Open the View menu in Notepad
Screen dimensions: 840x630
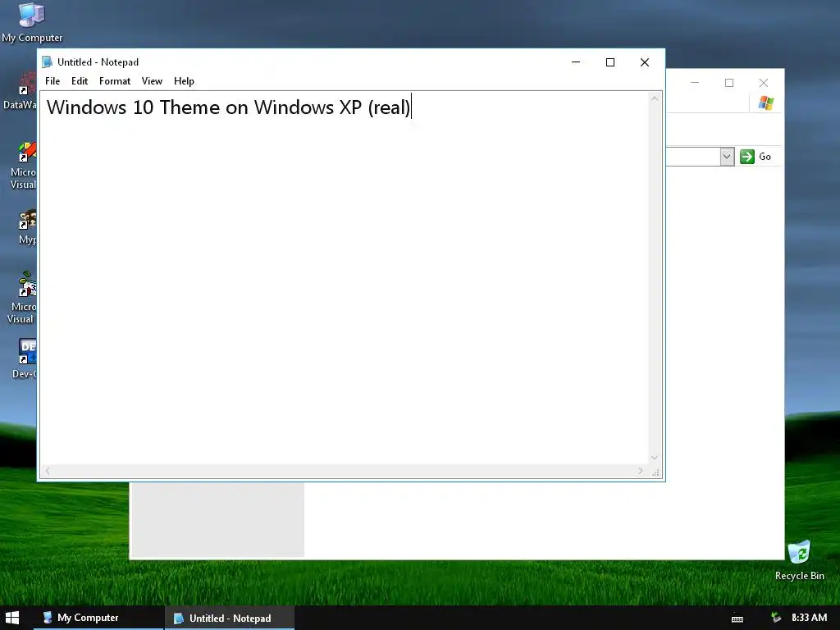pyautogui.click(x=152, y=81)
